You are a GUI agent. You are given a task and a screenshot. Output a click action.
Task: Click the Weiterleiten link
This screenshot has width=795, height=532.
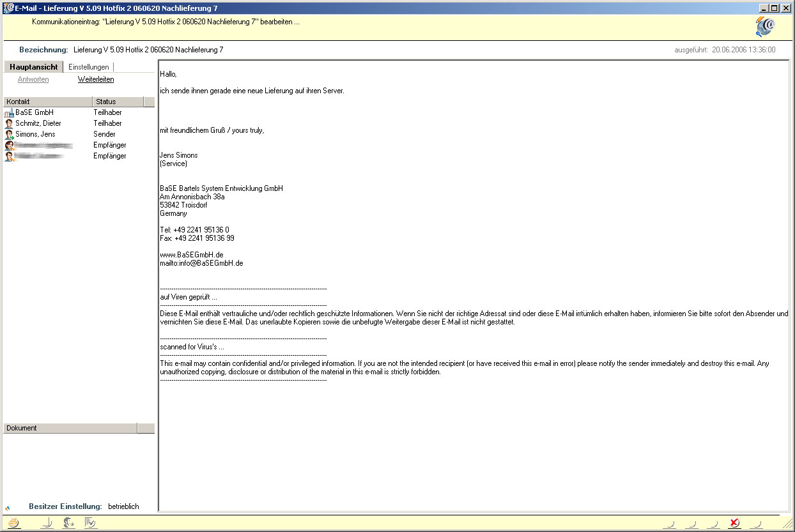pos(96,80)
